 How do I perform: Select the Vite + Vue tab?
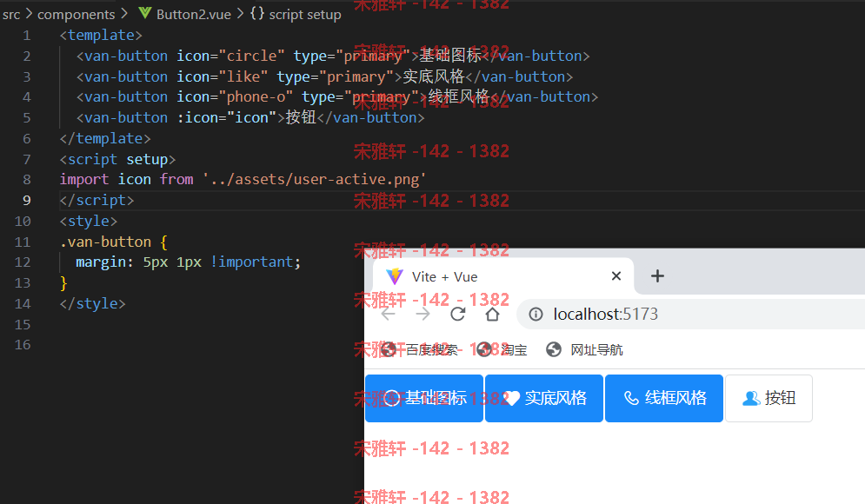504,276
